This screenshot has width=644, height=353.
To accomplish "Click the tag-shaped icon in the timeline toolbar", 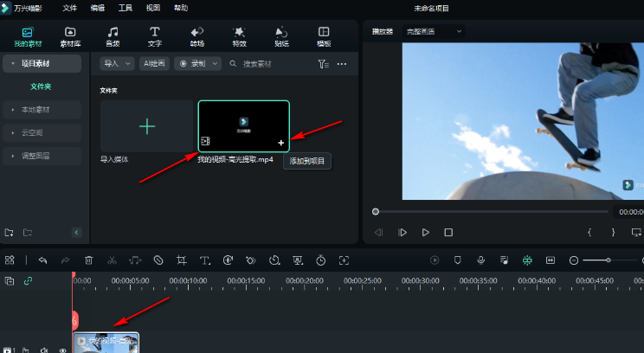I will pyautogui.click(x=158, y=260).
